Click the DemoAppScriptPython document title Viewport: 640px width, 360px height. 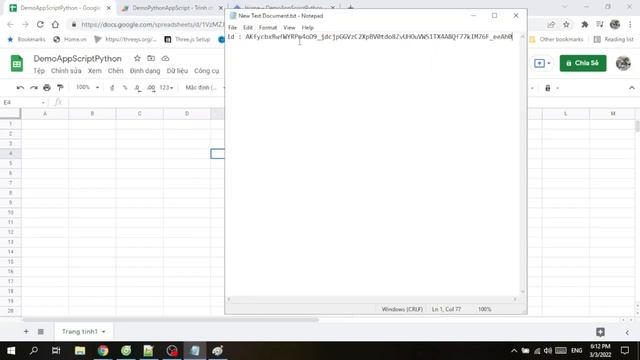pyautogui.click(x=78, y=58)
